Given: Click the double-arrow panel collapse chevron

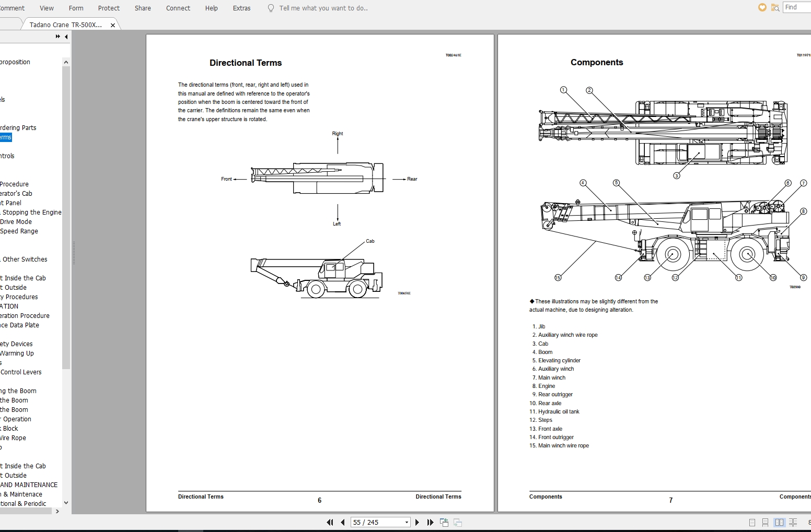Looking at the screenshot, I should 57,37.
